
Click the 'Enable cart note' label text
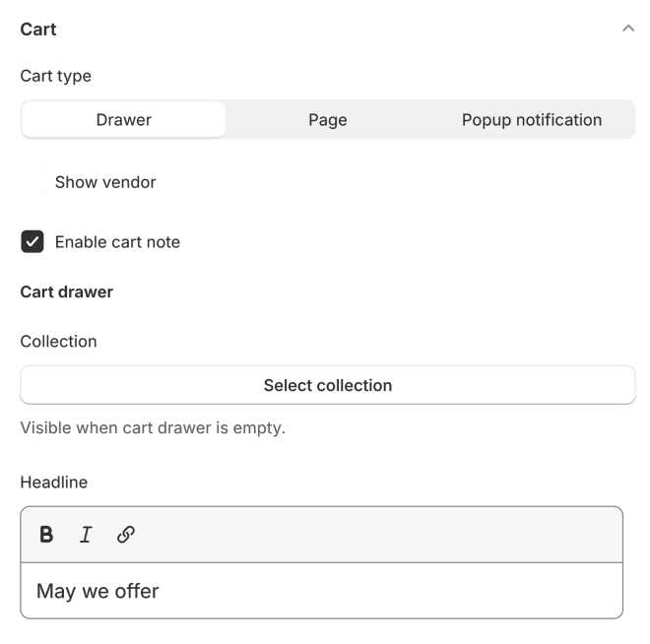coord(117,242)
